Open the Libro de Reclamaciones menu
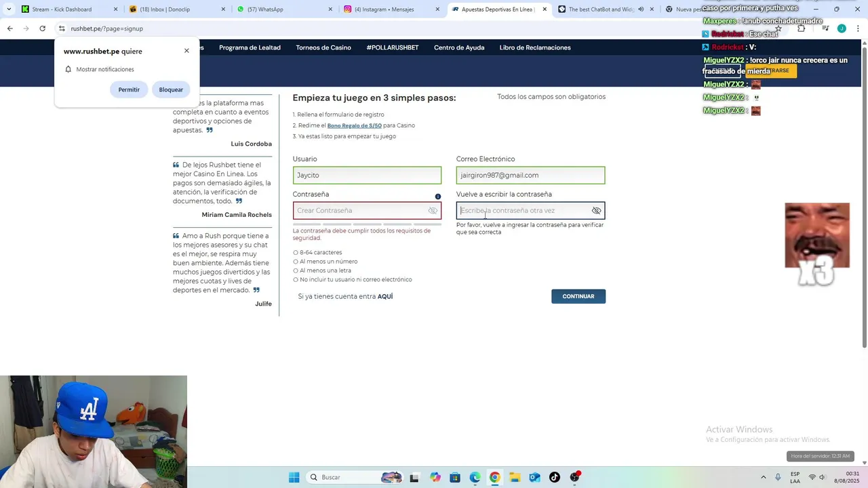This screenshot has width=868, height=488. click(x=535, y=47)
